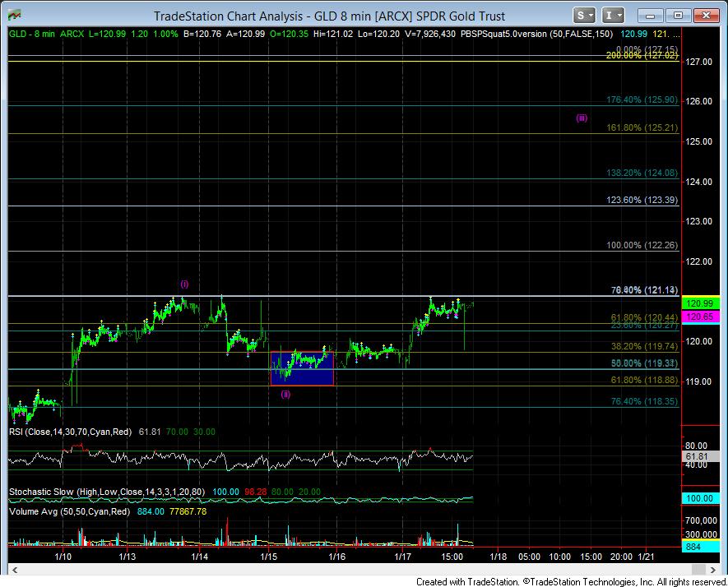This screenshot has height=587, width=728.
Task: Click the 124.00 price axis label
Action: 698,182
